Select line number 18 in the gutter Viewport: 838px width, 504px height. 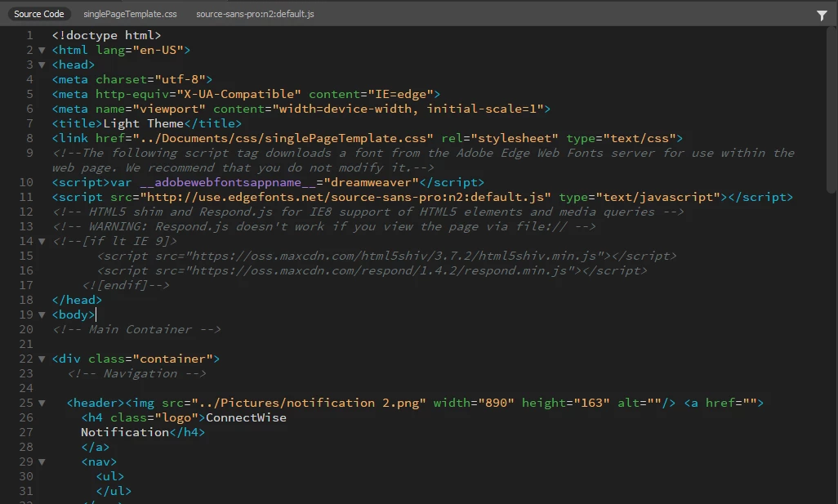[x=26, y=300]
